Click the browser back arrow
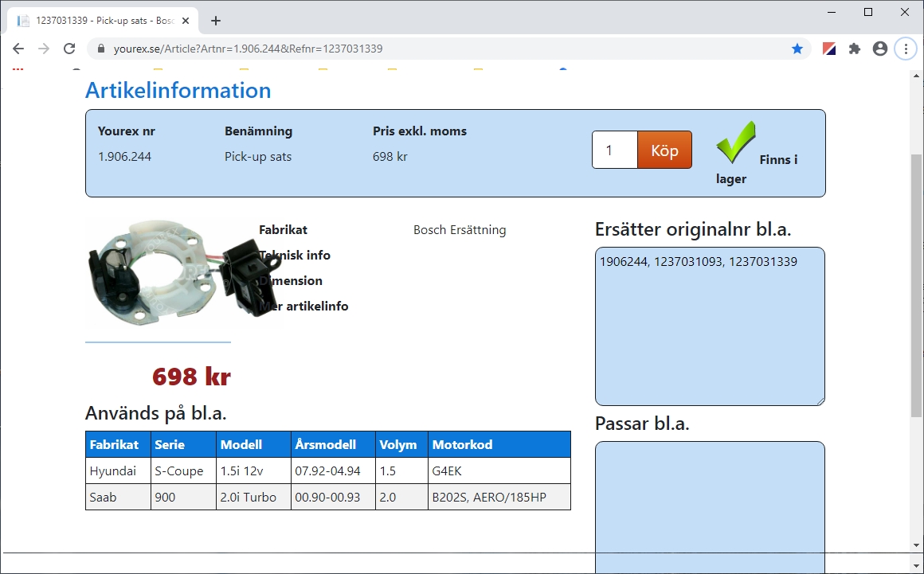Image resolution: width=924 pixels, height=574 pixels. (18, 49)
